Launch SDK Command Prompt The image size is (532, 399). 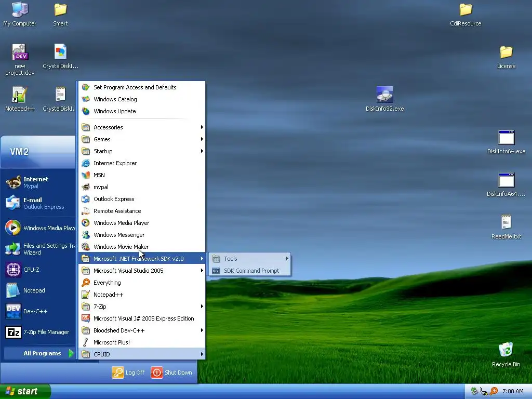pyautogui.click(x=250, y=270)
